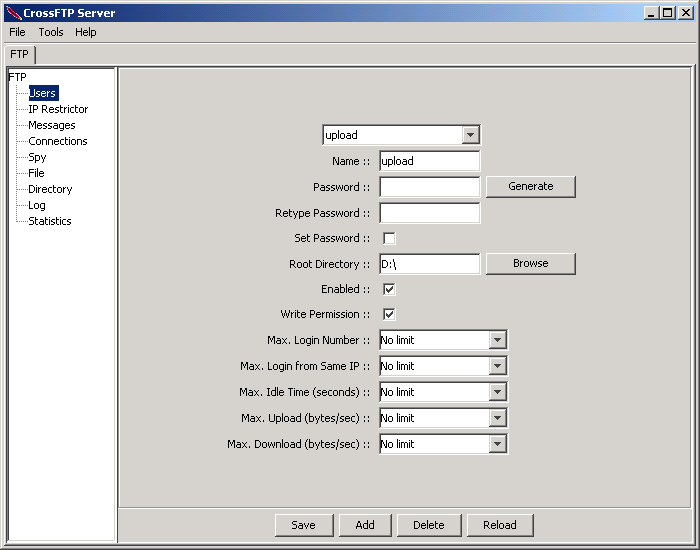Select Messages in the sidebar tree

coord(52,125)
